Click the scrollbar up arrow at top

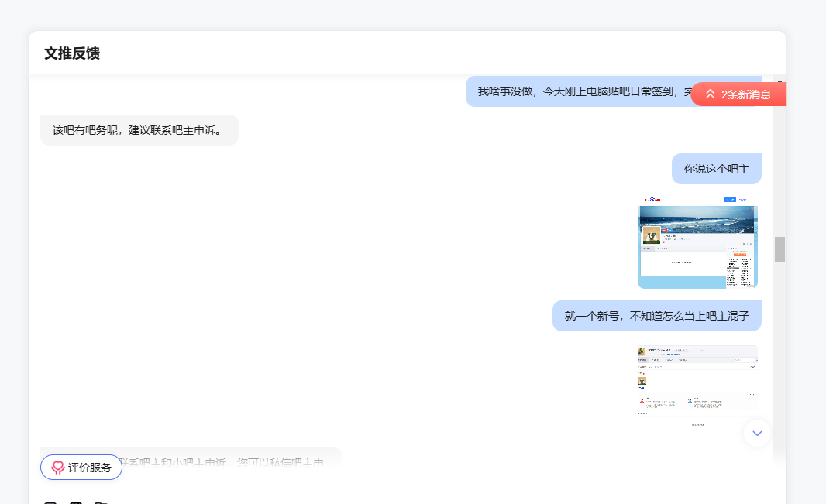[x=780, y=81]
